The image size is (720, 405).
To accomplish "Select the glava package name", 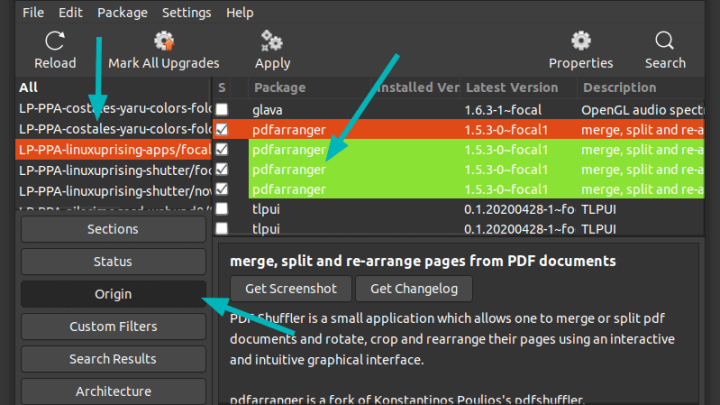I will click(x=267, y=110).
